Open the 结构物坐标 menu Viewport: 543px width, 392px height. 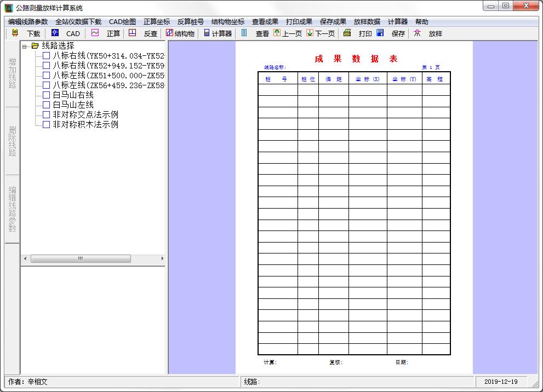228,22
